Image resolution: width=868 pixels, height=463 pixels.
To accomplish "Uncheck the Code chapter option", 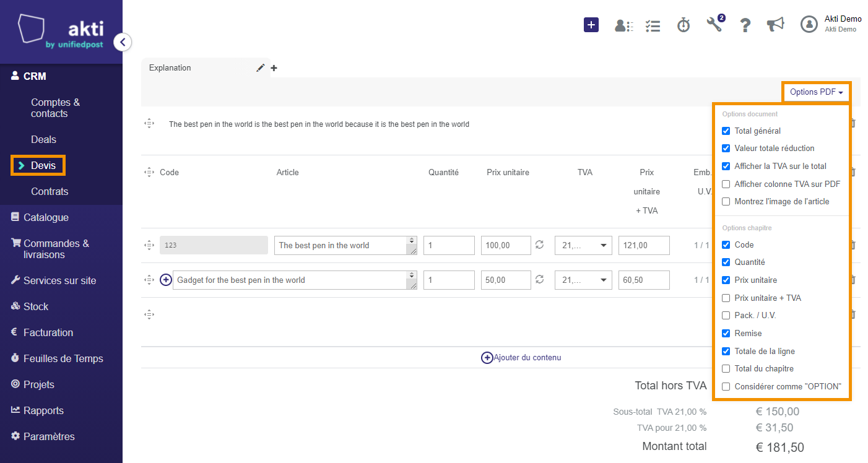I will (x=726, y=245).
